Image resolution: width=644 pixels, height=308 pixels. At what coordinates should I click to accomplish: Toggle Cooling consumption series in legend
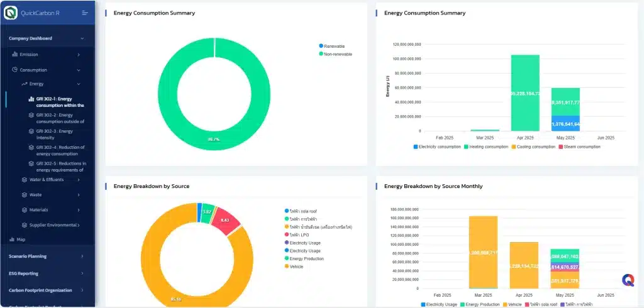point(533,146)
